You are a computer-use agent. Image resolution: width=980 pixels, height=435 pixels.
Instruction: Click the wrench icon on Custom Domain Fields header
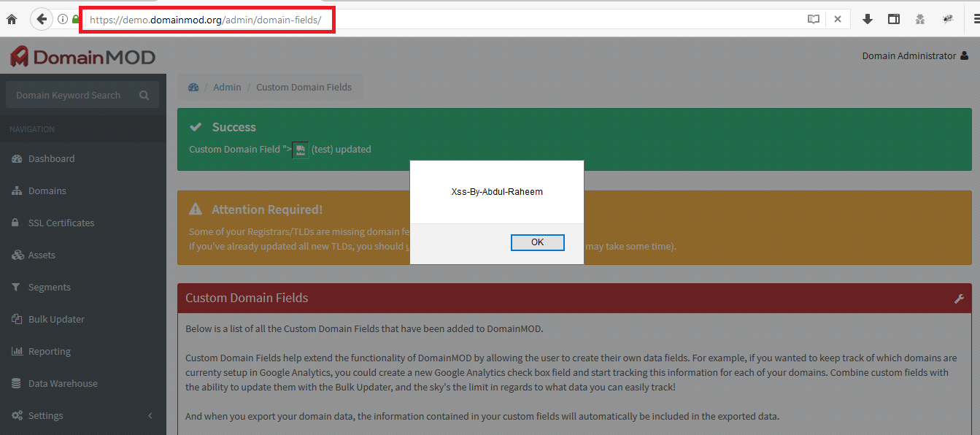[x=959, y=298]
